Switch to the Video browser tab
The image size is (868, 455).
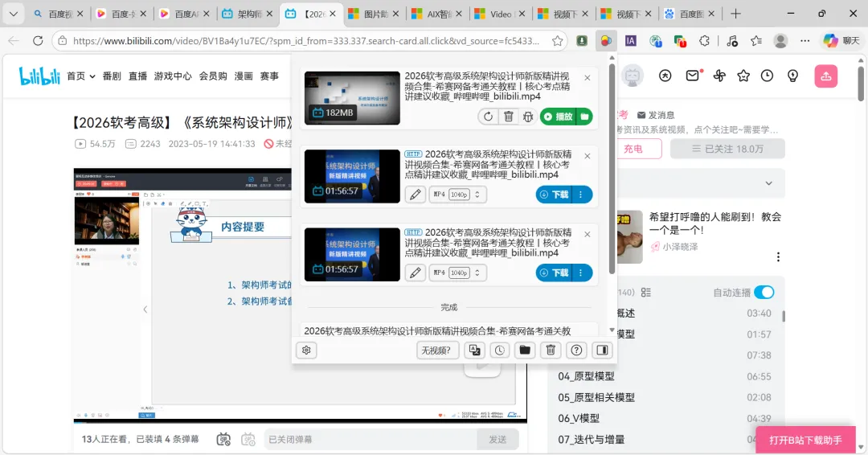coord(500,14)
